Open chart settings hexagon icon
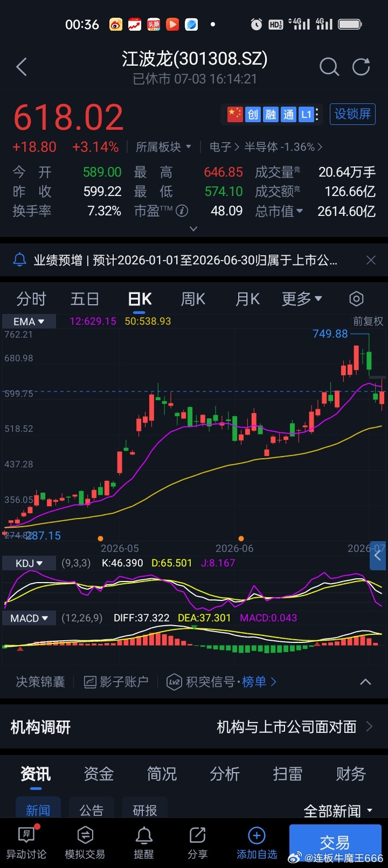Screen dimensions: 388x868 (356, 299)
